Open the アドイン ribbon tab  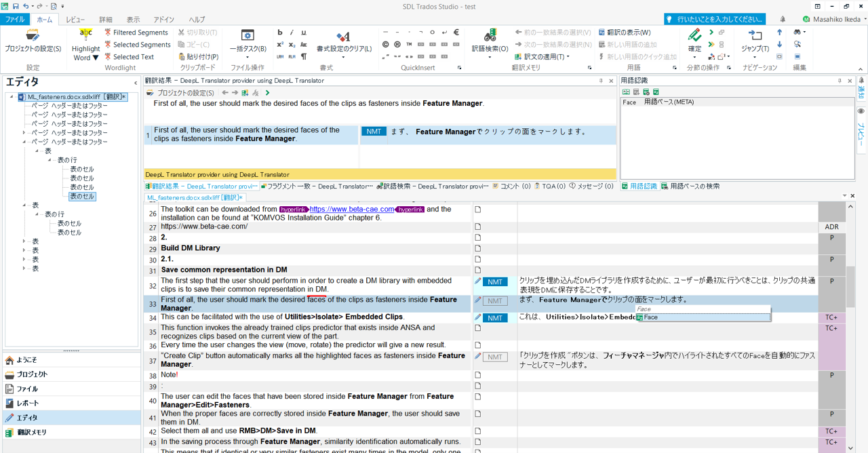(163, 20)
